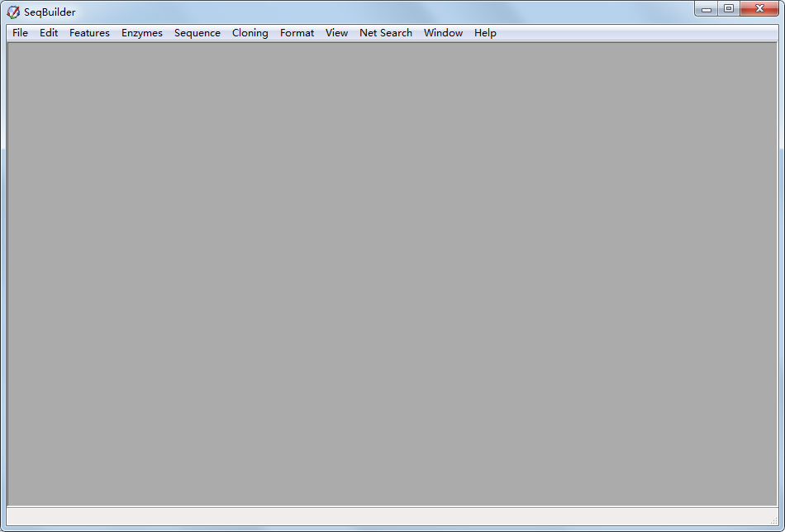Open the Edit menu
This screenshot has width=785, height=532.
(x=49, y=33)
